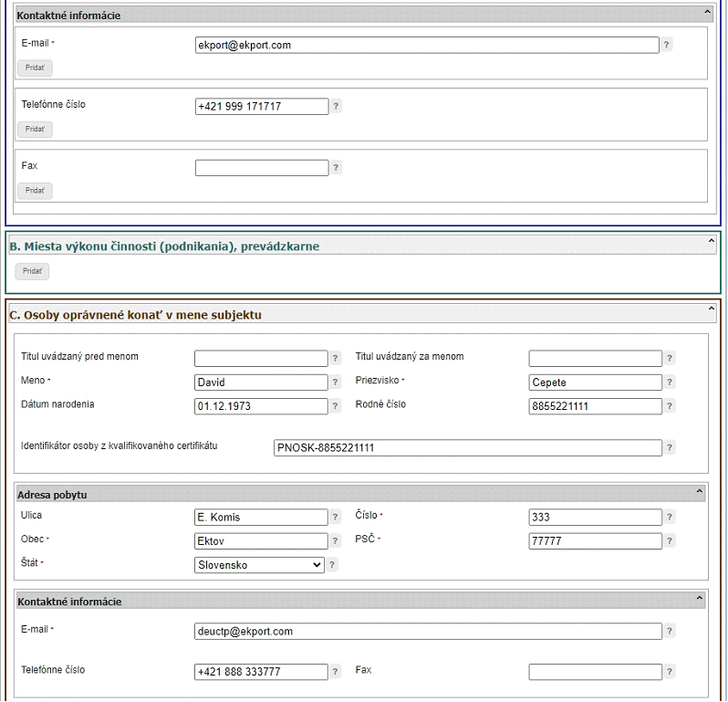Screen dimensions: 728x702
Task: Focus the +421 888 333777 phone field
Action: 261,672
